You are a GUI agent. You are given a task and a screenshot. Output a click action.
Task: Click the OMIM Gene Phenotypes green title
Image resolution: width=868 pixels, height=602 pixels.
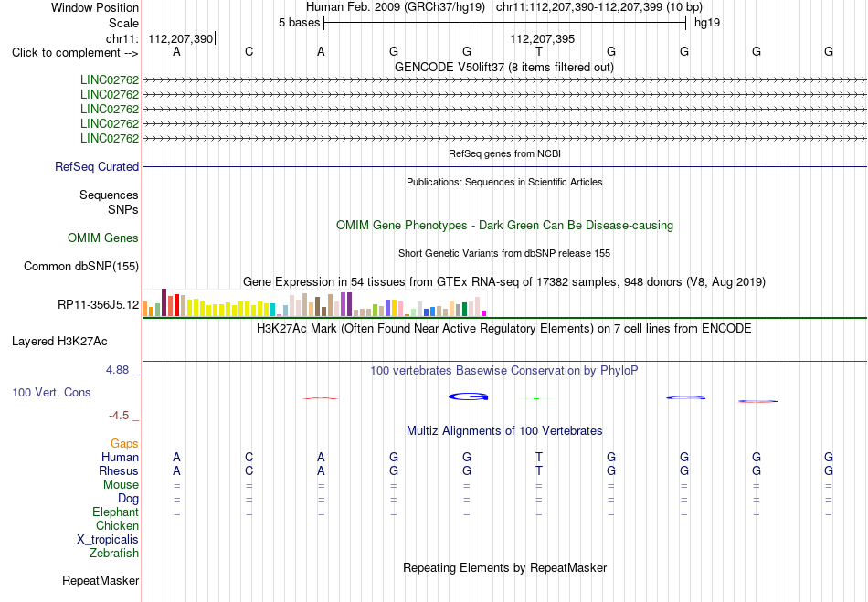(x=505, y=226)
